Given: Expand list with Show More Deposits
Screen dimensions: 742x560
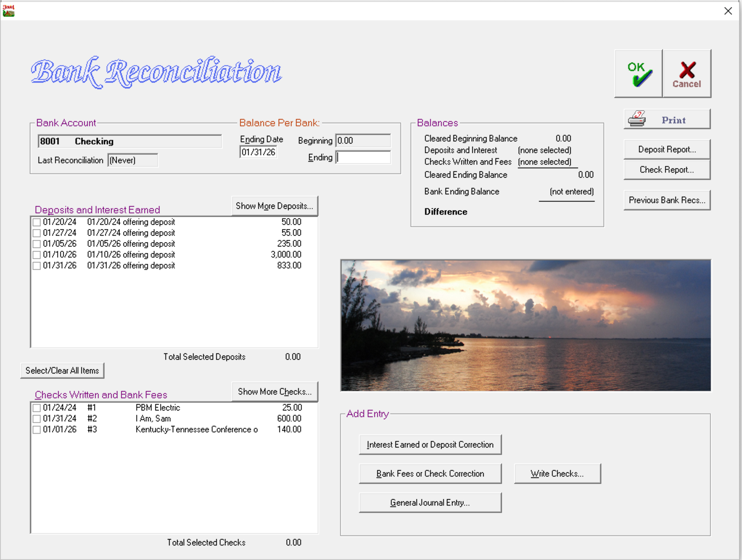Looking at the screenshot, I should 275,206.
